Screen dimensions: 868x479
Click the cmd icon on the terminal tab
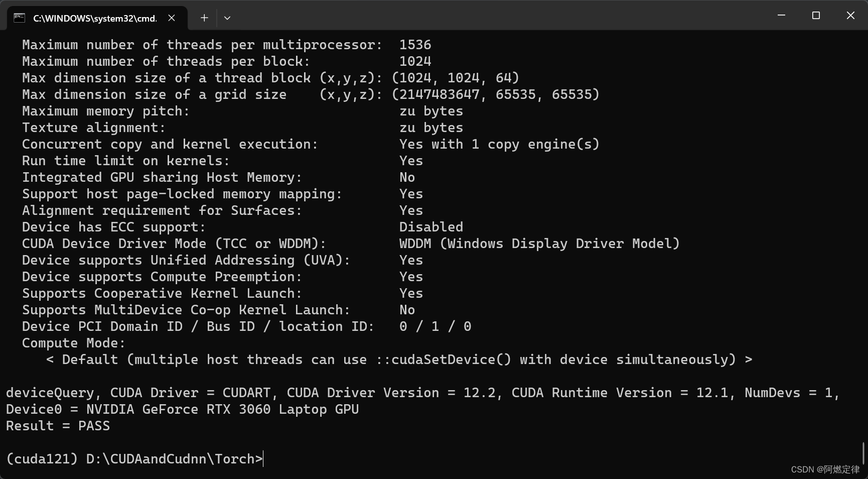(x=20, y=18)
